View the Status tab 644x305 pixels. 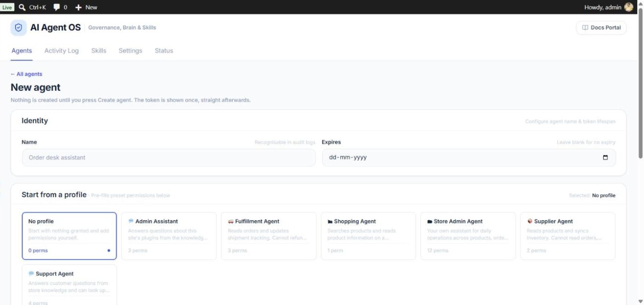pos(164,51)
